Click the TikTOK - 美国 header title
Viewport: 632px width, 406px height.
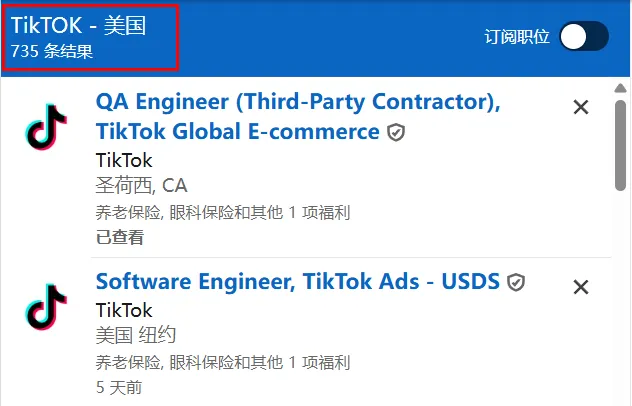[x=79, y=26]
